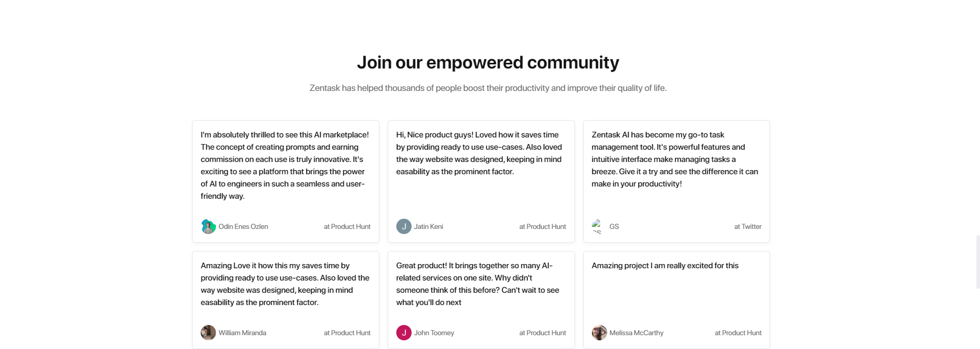Click the testimonial about AI marketplace
980x349 pixels.
tap(285, 181)
